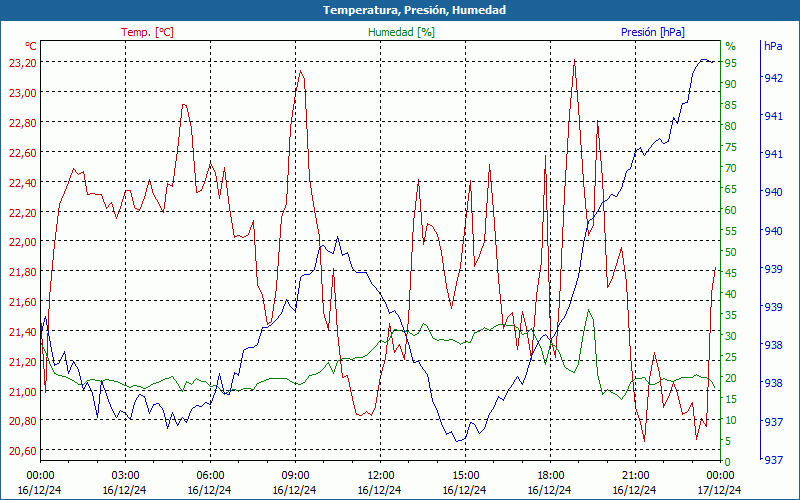Click green humidity axis value "30"
Screen dimensions: 800x500
[731, 336]
